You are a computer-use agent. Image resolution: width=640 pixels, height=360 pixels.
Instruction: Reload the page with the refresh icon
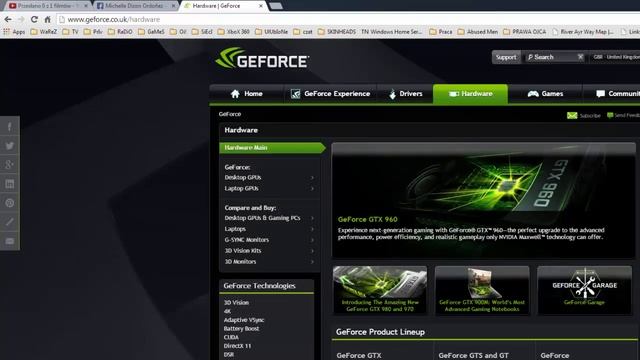34,19
